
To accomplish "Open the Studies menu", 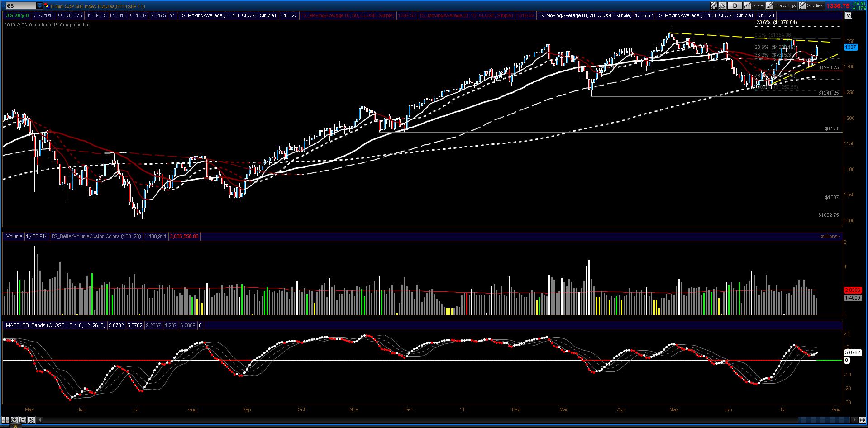I will pyautogui.click(x=811, y=5).
